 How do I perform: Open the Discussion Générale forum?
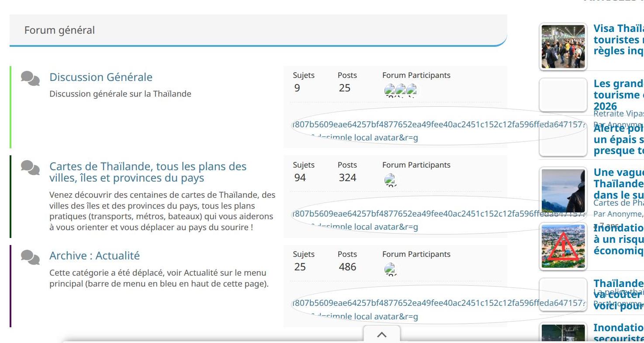coord(101,77)
